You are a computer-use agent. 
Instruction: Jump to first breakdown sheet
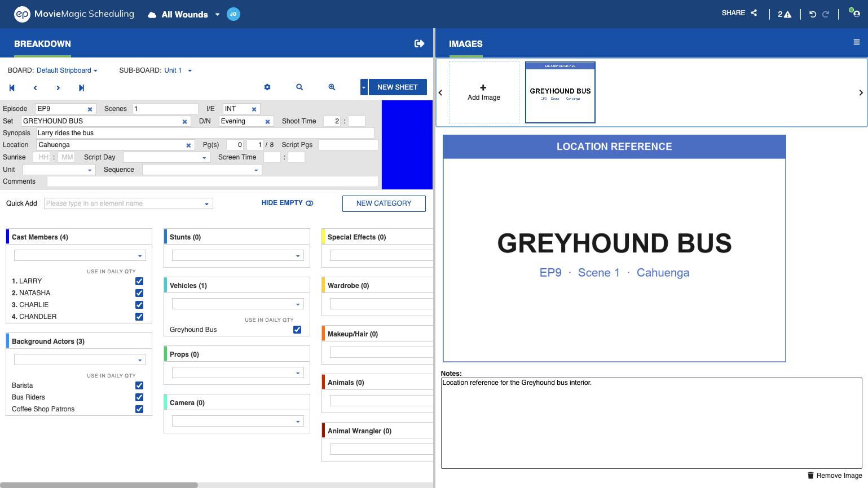(x=12, y=88)
